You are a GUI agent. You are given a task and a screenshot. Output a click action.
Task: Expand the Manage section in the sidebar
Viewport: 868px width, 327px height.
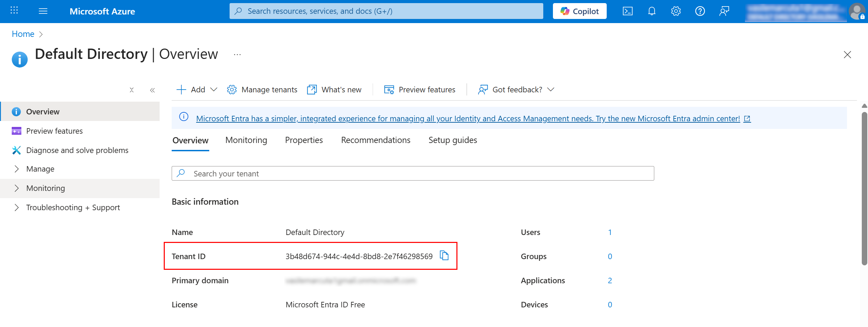pos(40,169)
